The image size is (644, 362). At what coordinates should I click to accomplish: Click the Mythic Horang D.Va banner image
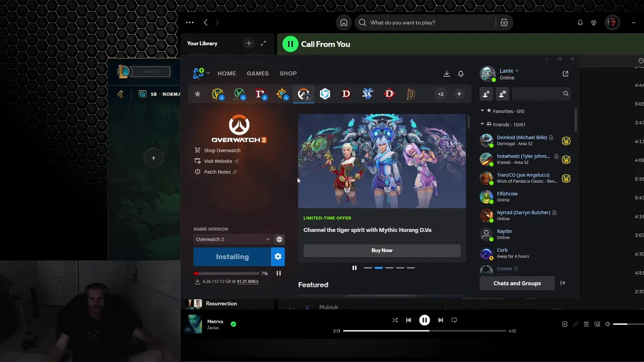click(382, 161)
